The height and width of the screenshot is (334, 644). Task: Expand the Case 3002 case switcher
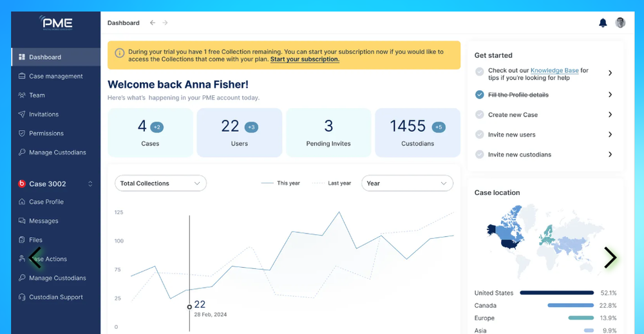tap(90, 184)
